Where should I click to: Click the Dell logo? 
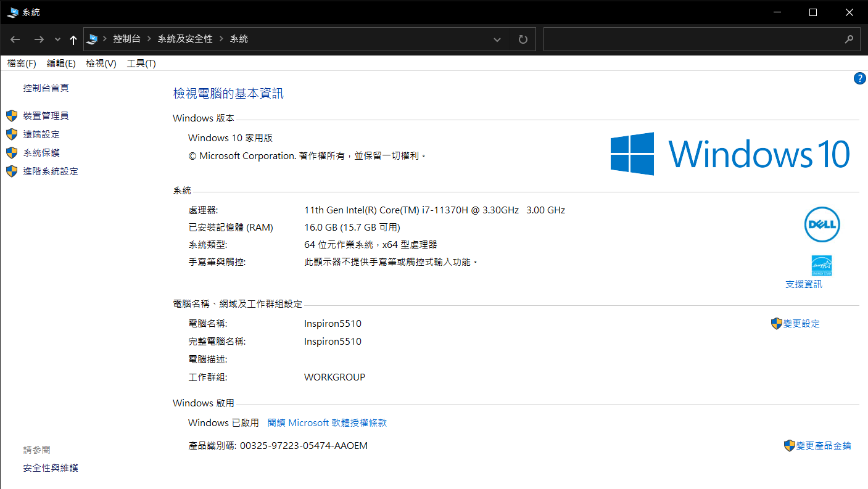pos(822,224)
